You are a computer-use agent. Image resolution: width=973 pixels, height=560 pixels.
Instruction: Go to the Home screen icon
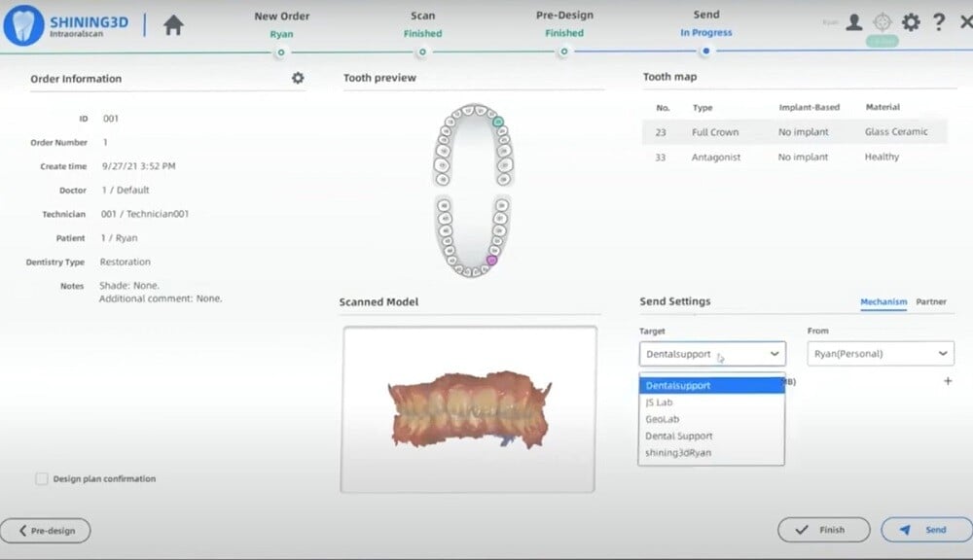coord(173,25)
